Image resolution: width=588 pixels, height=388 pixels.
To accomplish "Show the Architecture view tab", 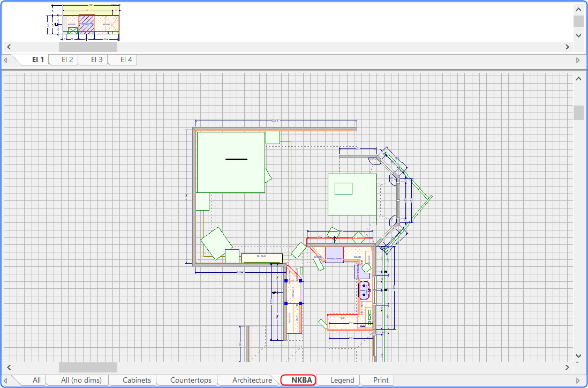I will click(252, 380).
